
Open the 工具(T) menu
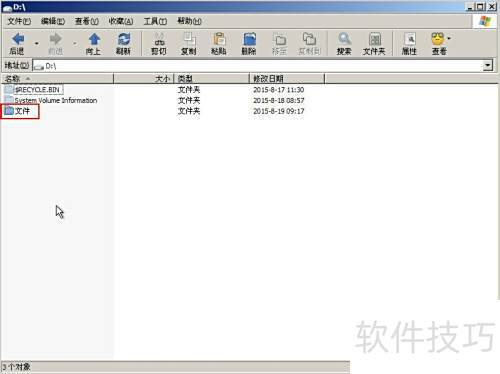coord(155,21)
